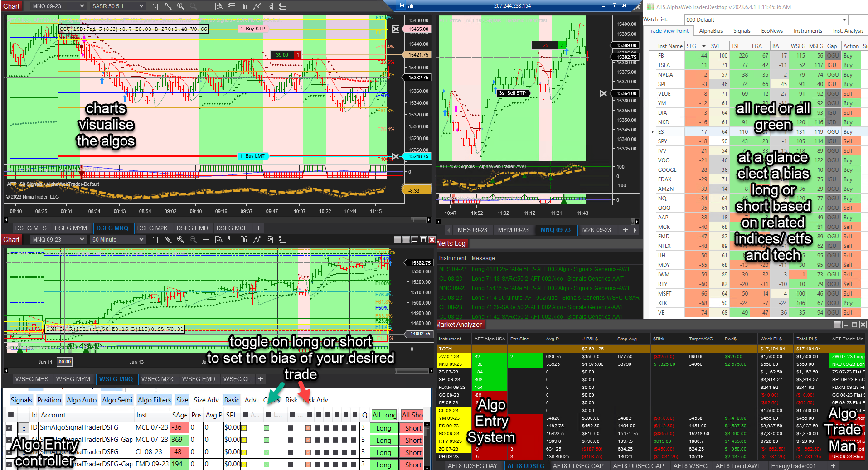Click All Long button in algo controller
Screen dimensions: 868x470
(384, 415)
